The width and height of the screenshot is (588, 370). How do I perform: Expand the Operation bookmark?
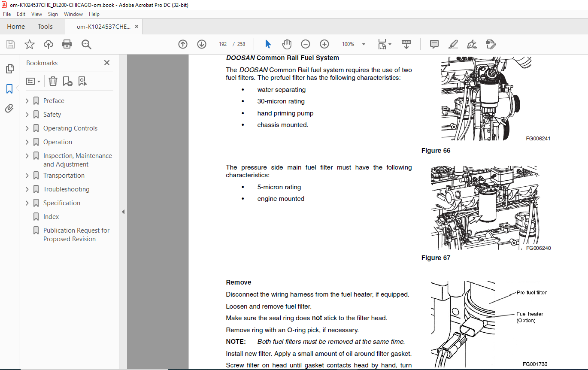tap(27, 142)
